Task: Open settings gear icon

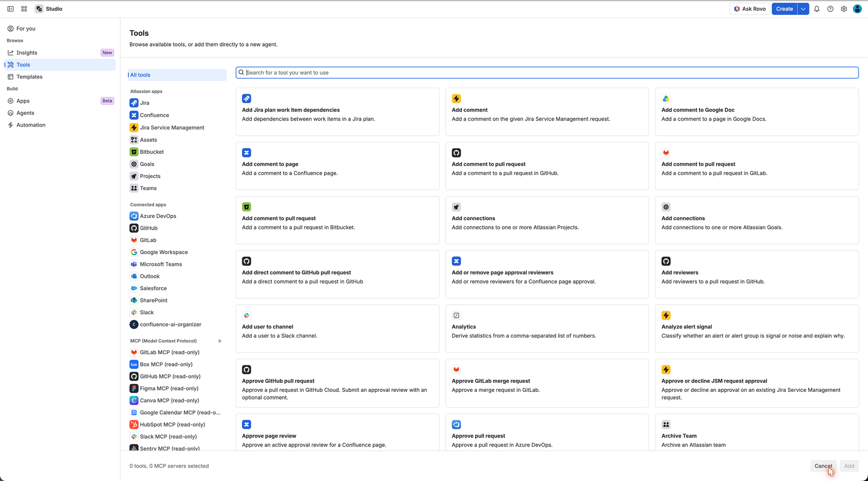Action: click(x=844, y=9)
